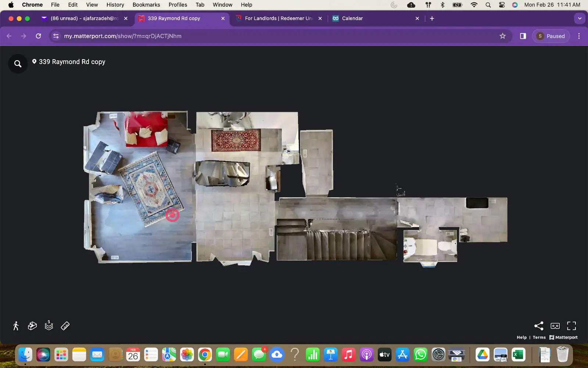
Task: Click the Help link
Action: 521,337
